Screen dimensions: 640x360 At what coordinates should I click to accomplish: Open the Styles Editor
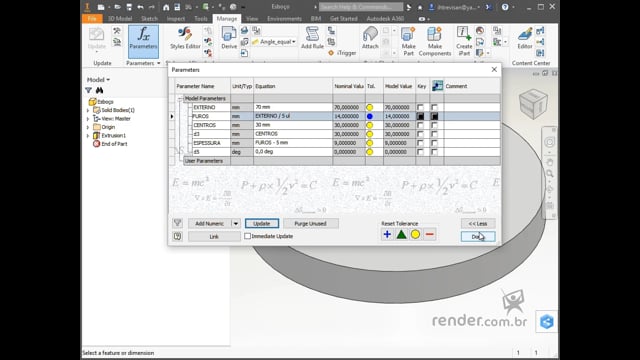(185, 38)
